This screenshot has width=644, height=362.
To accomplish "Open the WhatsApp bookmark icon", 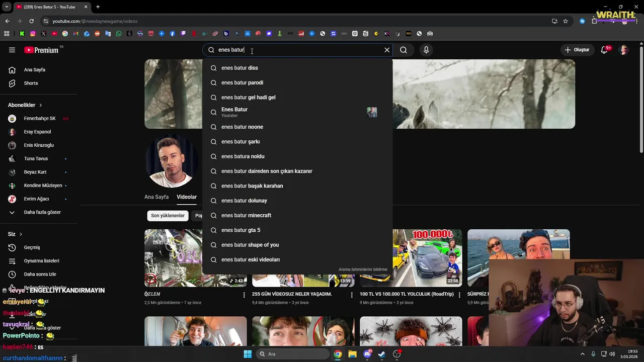I will (x=119, y=34).
